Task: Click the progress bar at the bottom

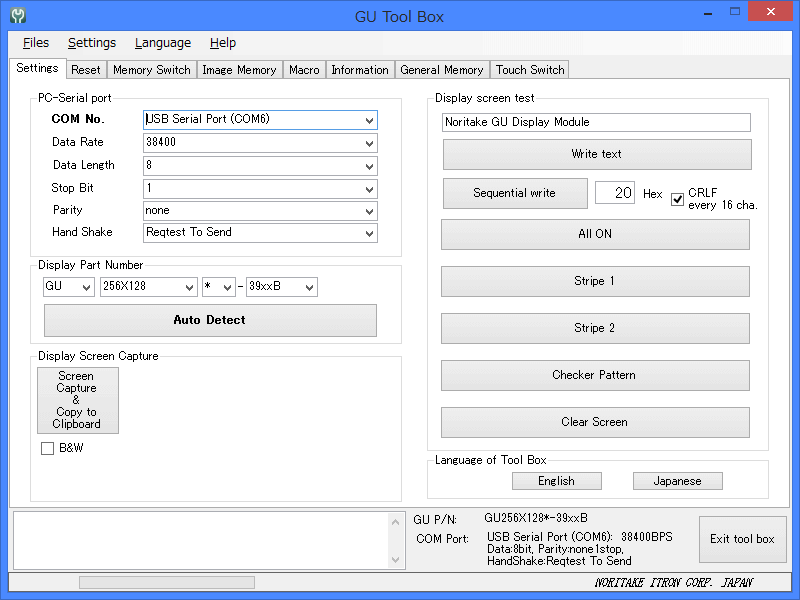Action: coord(167,582)
